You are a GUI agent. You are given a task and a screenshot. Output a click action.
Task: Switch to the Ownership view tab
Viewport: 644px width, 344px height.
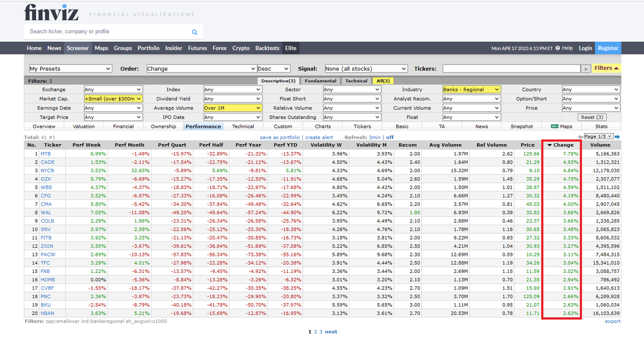pos(164,126)
